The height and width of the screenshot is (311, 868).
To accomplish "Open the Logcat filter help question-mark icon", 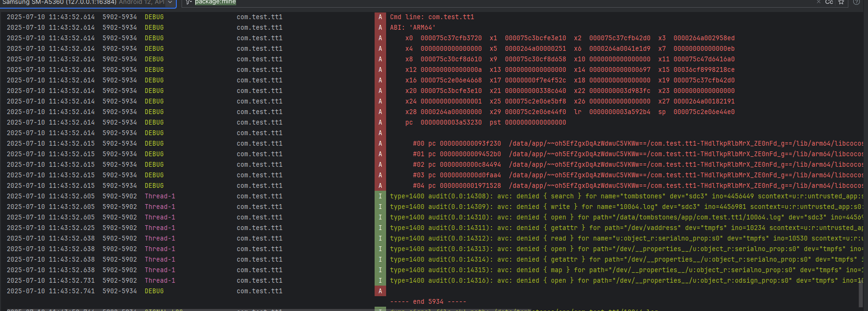I will [x=856, y=2].
